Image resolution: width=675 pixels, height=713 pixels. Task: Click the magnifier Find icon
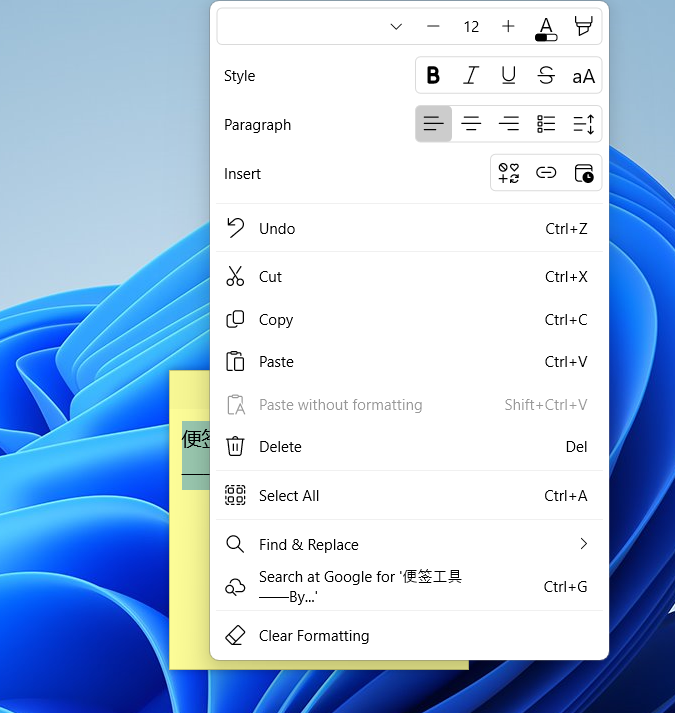(x=235, y=544)
